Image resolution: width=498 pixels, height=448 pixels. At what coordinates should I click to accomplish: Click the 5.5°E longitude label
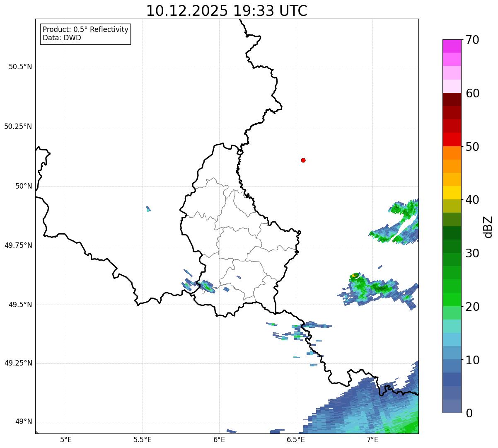[143, 440]
